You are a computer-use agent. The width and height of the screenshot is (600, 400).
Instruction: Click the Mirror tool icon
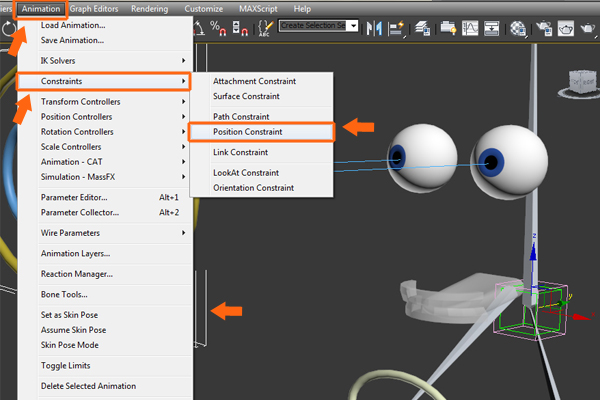click(374, 28)
